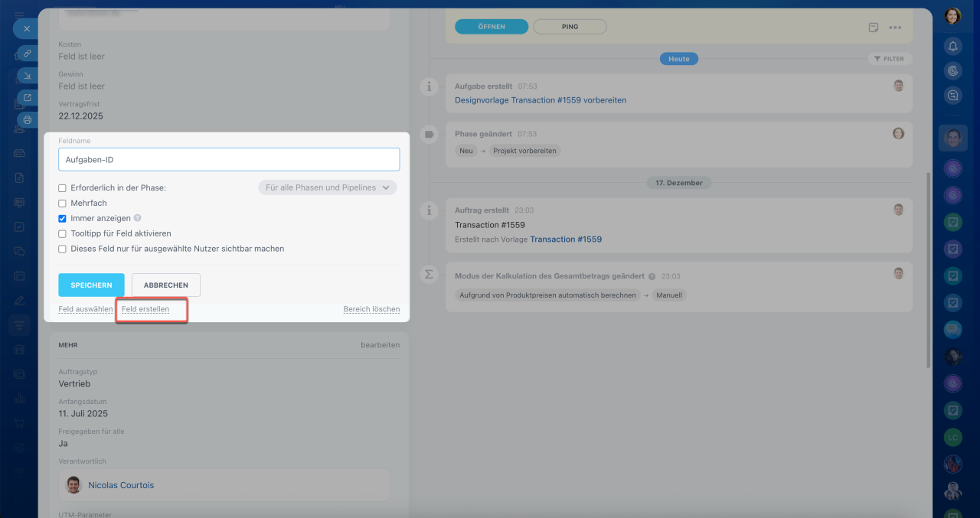Click the Projekt vorbereiten phase chip
980x518 pixels.
[x=524, y=151]
